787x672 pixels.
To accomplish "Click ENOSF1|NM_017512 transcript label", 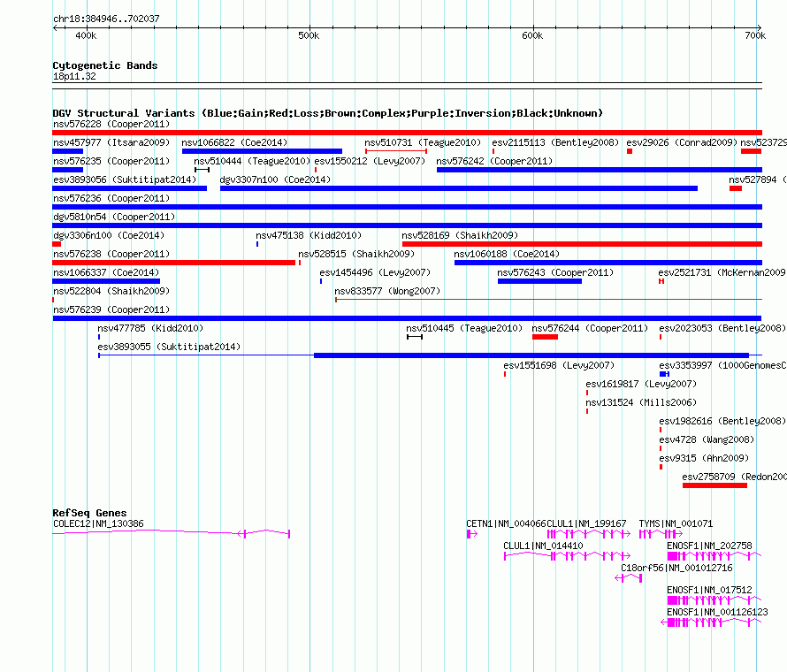I will pos(709,590).
